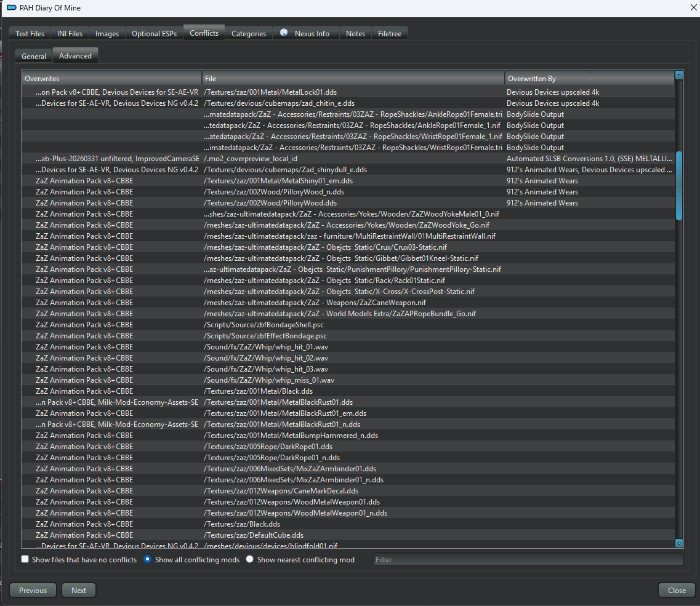This screenshot has height=606, width=700.
Task: Select the ZaZCaneWeapon.nif row
Action: tap(348, 303)
